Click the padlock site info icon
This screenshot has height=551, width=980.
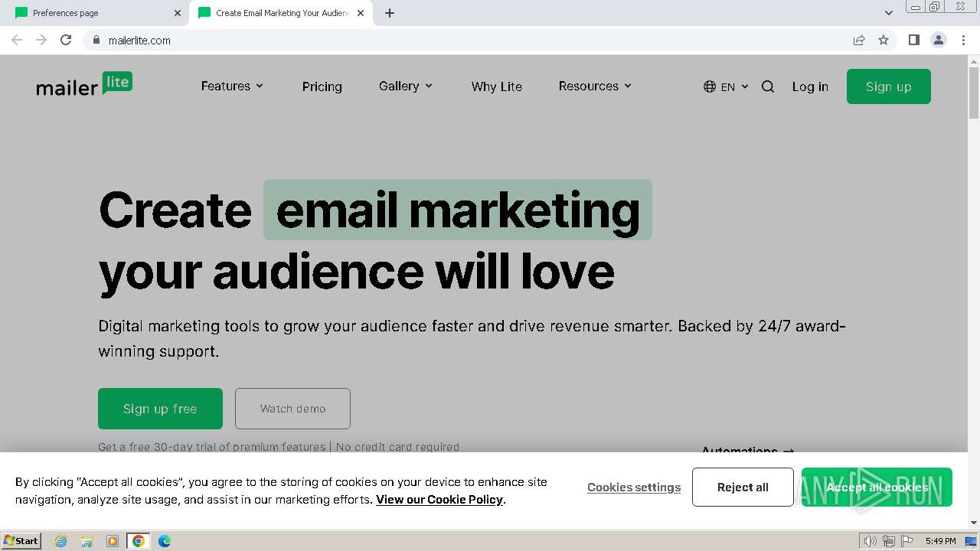pyautogui.click(x=96, y=40)
